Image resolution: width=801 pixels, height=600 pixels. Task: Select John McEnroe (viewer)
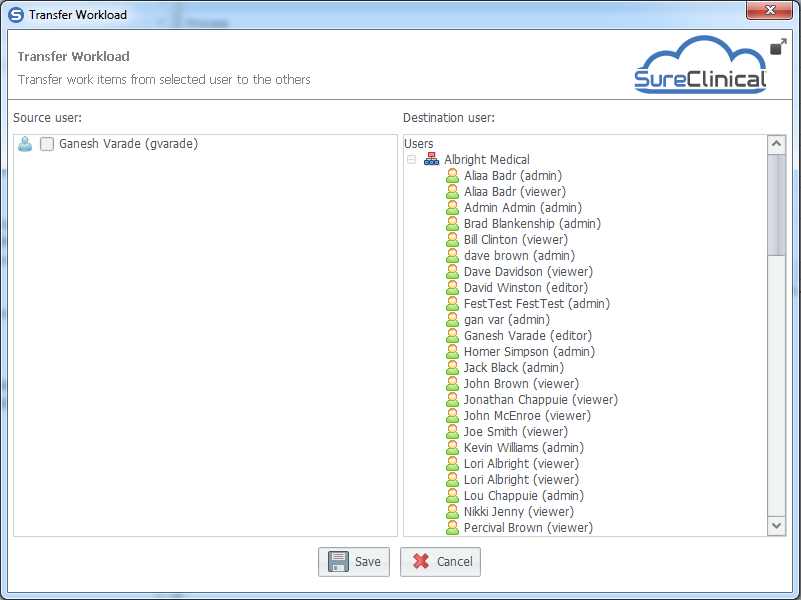[x=527, y=416]
